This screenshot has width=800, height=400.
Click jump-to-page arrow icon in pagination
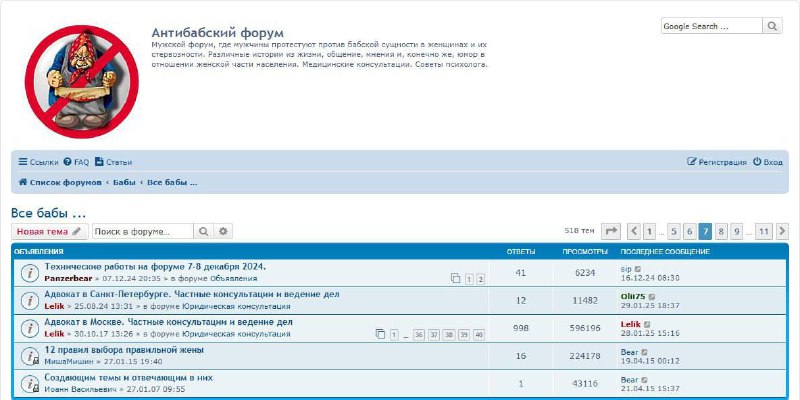pos(611,231)
